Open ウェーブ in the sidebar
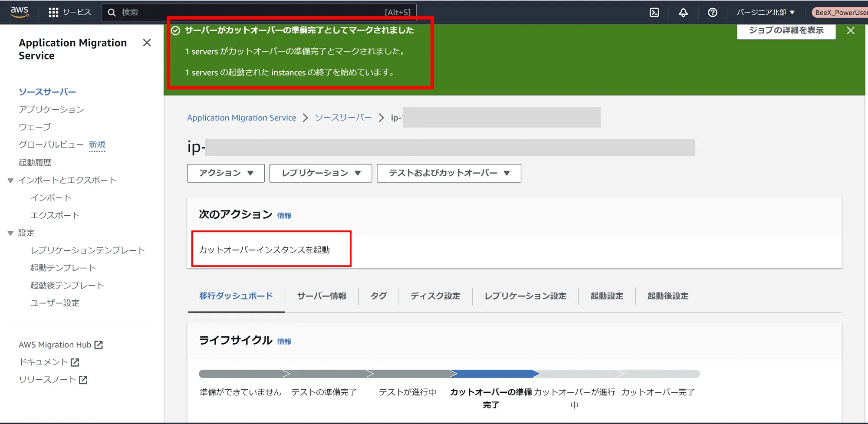This screenshot has width=868, height=424. click(35, 127)
